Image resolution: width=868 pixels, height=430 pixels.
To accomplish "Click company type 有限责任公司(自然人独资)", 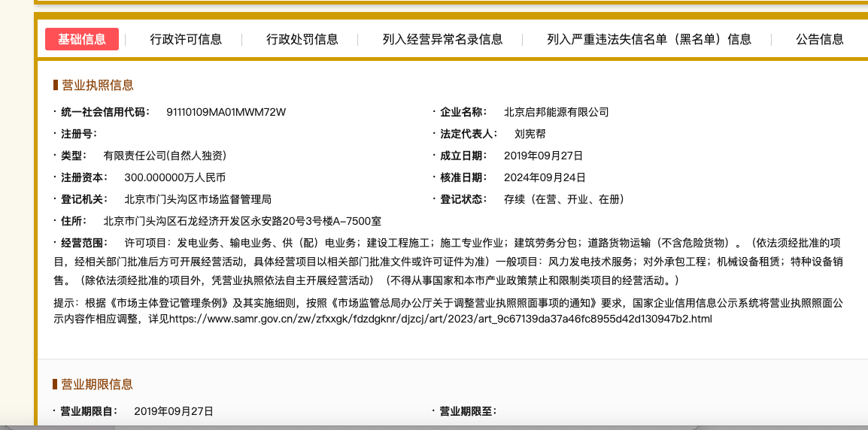I will tap(165, 156).
